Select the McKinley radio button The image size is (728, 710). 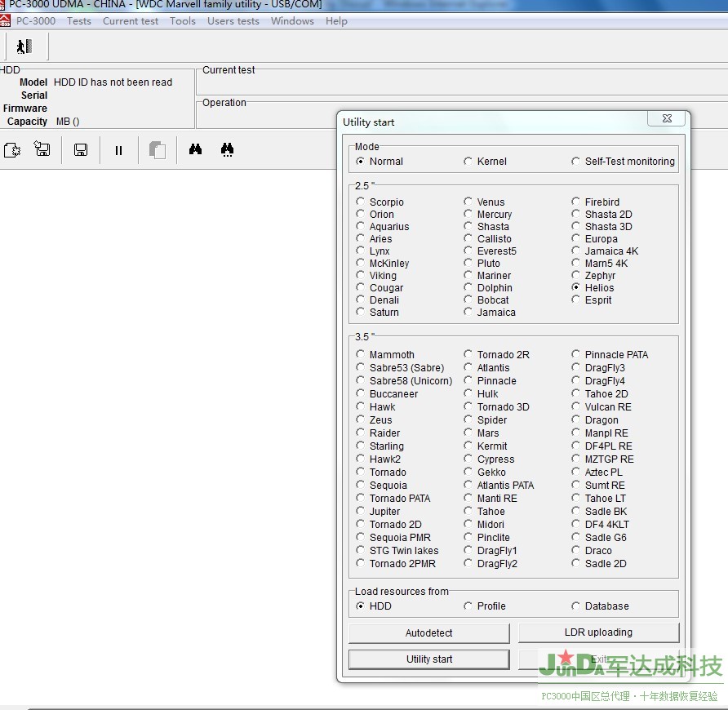click(360, 263)
